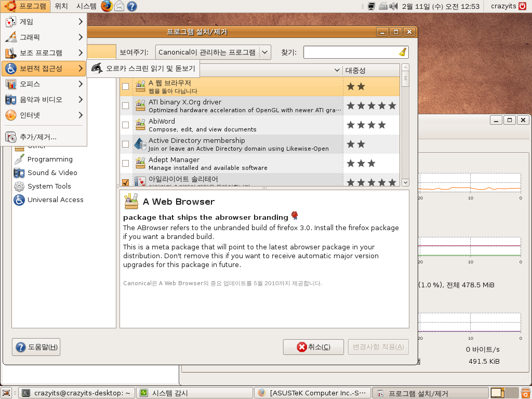Image resolution: width=532 pixels, height=399 pixels.
Task: Click the volume speaker icon
Action: click(393, 6)
